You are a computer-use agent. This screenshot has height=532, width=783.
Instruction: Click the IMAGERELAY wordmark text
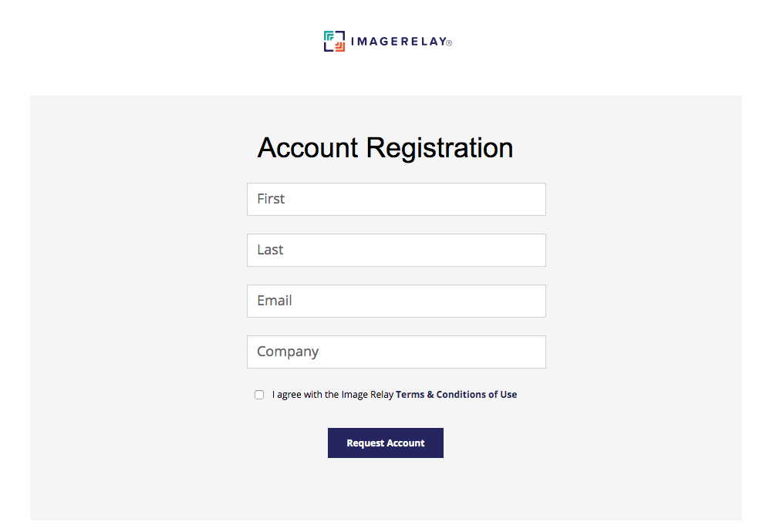(399, 42)
